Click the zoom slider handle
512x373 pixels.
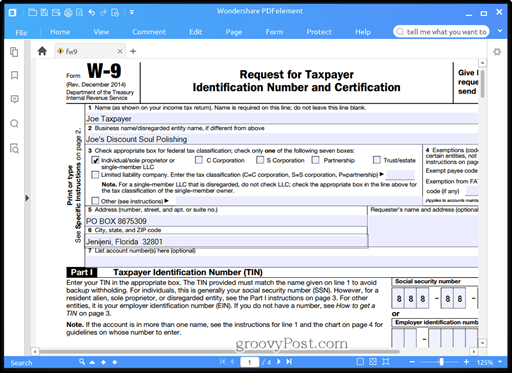coord(441,362)
